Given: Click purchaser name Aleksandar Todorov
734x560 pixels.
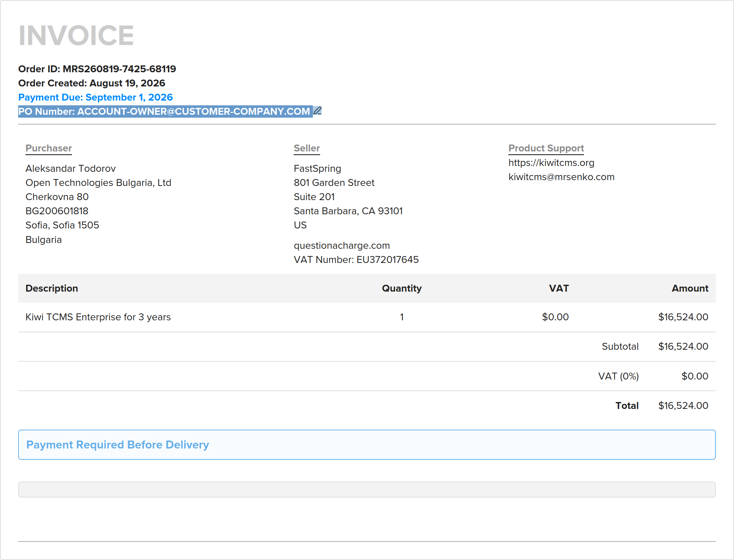Looking at the screenshot, I should (x=70, y=169).
